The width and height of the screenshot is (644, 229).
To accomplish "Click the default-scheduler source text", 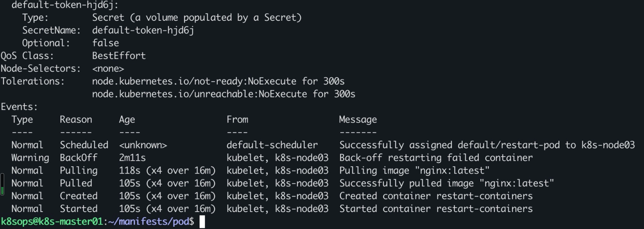I will tap(272, 145).
